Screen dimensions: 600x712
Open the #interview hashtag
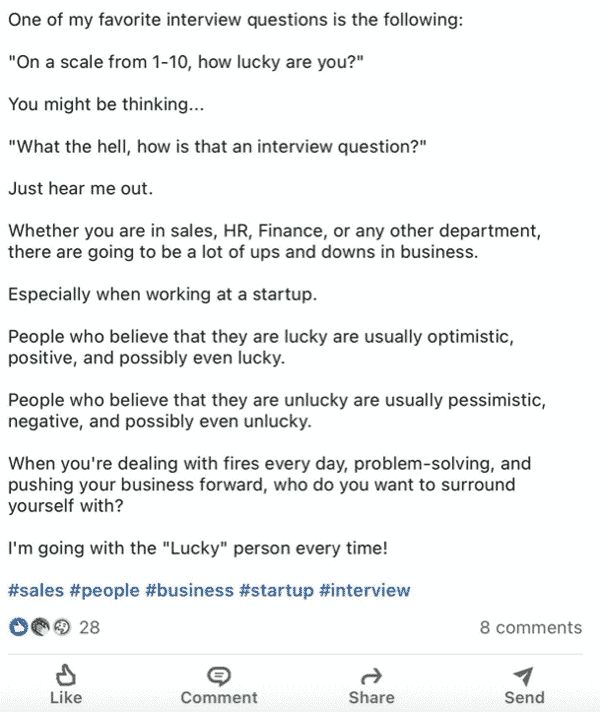(x=365, y=590)
